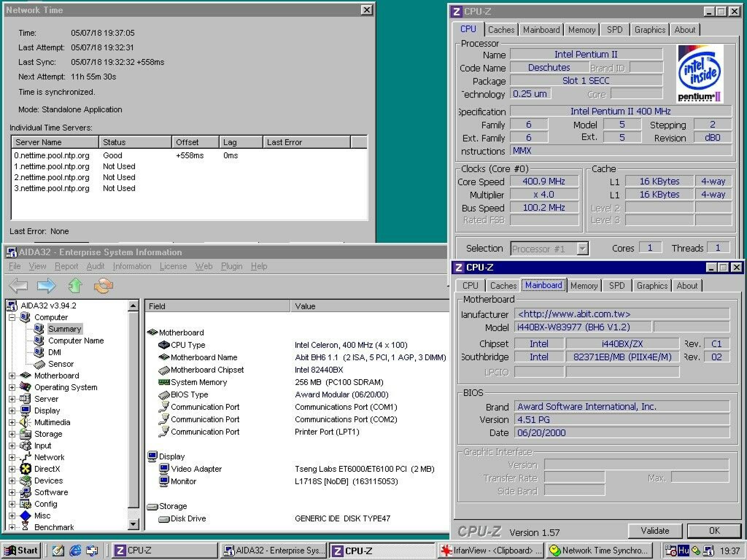Click the Windows Start button
747x560 pixels.
(x=21, y=551)
